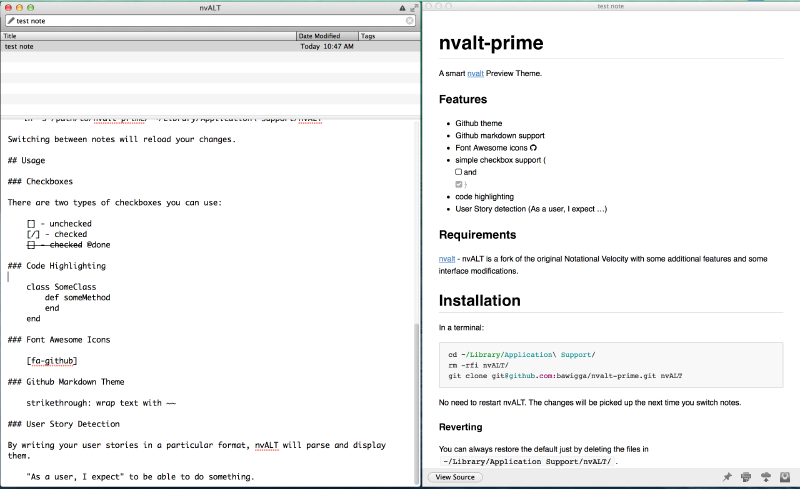
Task: Click the 'Reverting' heading in the preview
Action: (460, 427)
